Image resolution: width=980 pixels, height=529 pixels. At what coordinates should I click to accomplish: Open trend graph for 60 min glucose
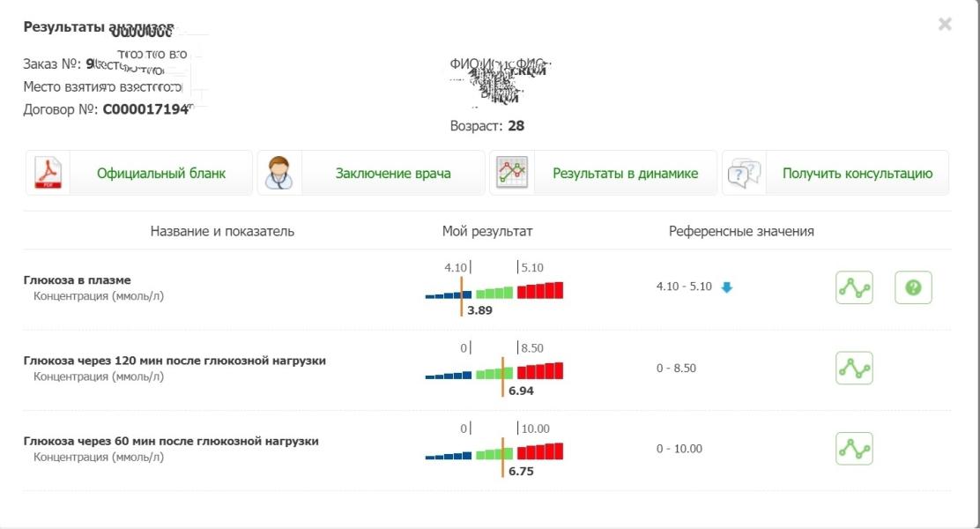point(854,449)
